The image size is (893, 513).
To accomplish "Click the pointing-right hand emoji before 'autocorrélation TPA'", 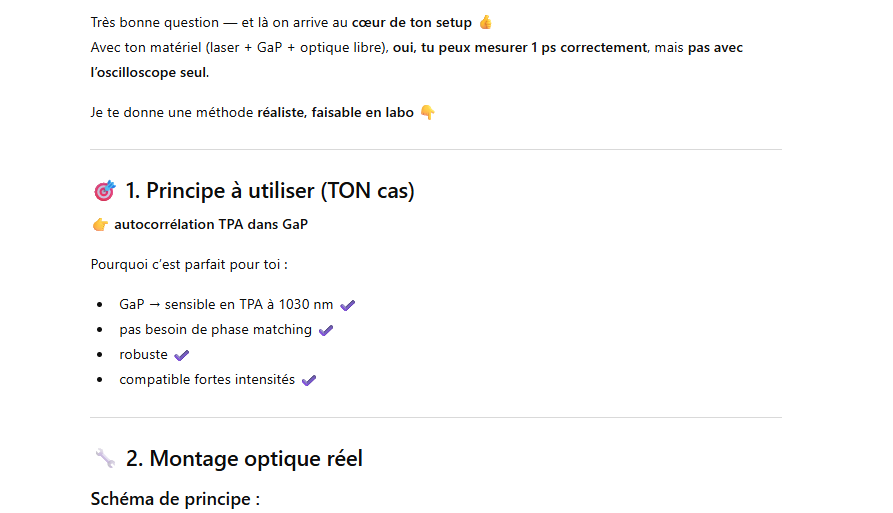I will tap(100, 225).
